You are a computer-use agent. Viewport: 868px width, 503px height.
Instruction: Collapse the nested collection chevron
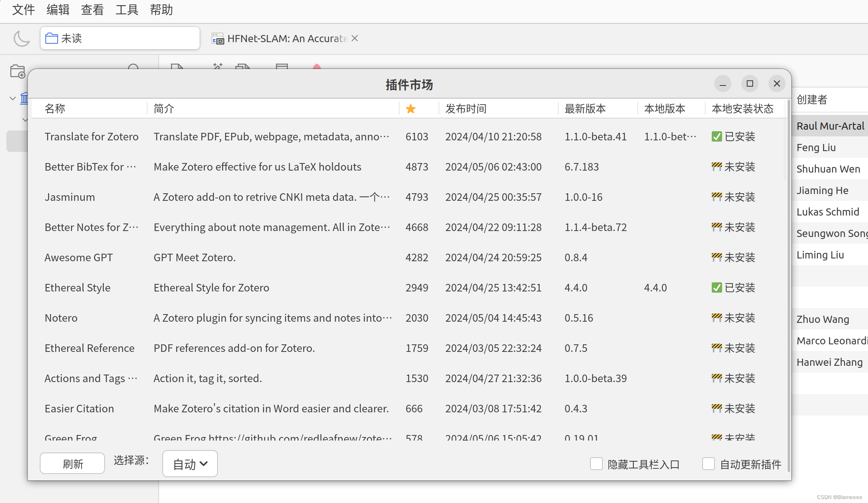point(25,119)
